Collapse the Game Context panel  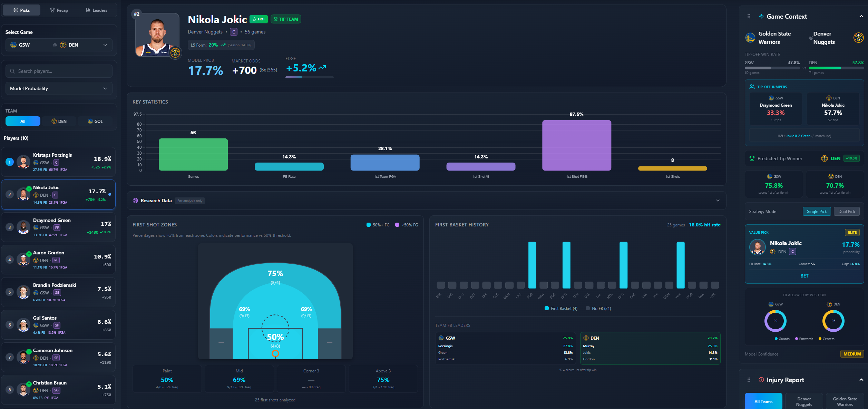click(860, 16)
